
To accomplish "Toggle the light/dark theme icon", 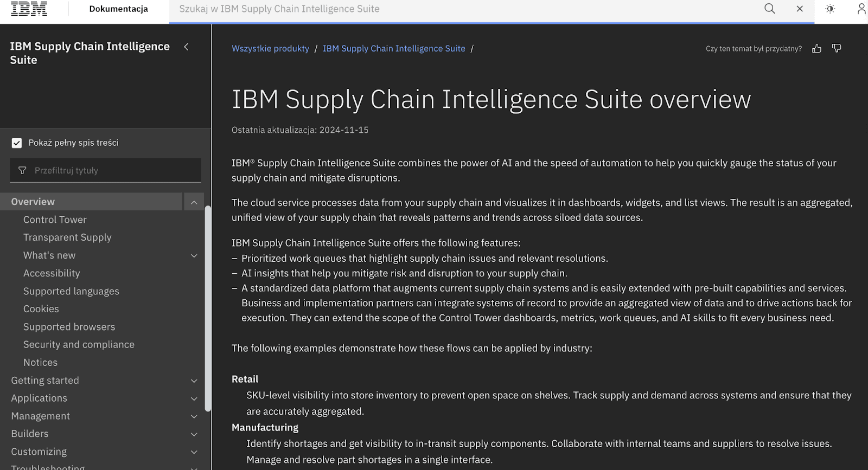I will tap(830, 9).
